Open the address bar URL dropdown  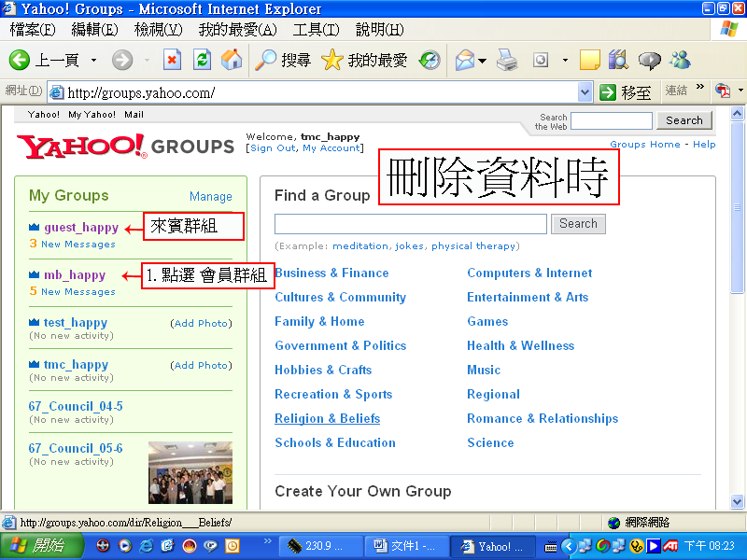585,92
